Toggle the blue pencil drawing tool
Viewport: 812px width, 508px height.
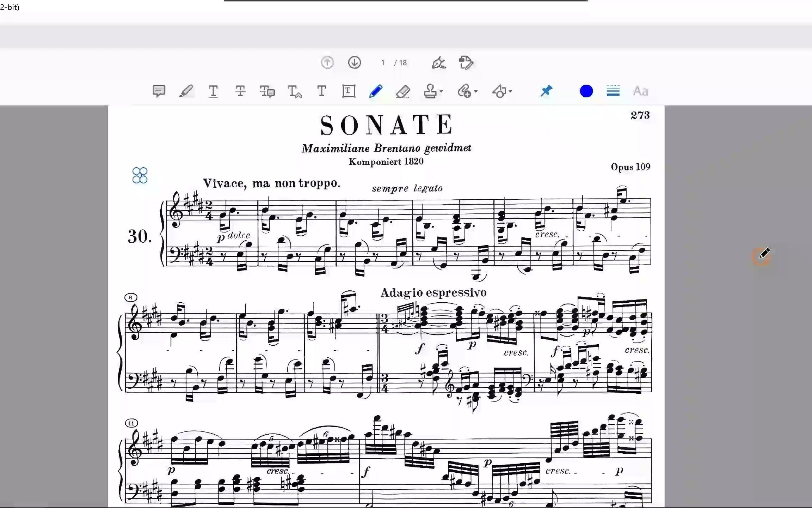tap(376, 91)
